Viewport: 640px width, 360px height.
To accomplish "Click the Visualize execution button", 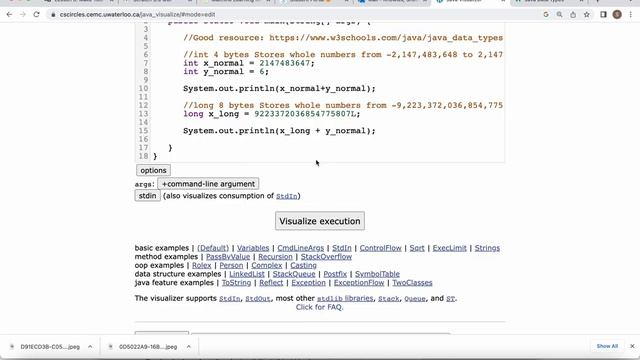I will [x=320, y=221].
